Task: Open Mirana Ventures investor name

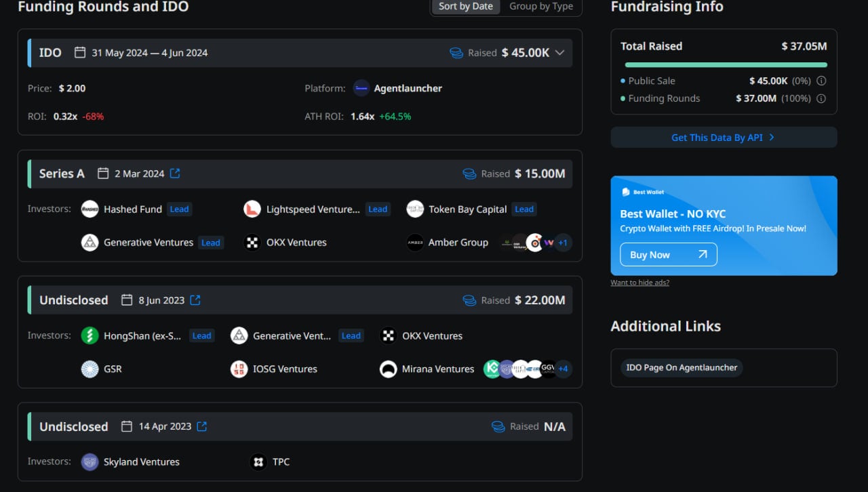Action: (x=438, y=369)
